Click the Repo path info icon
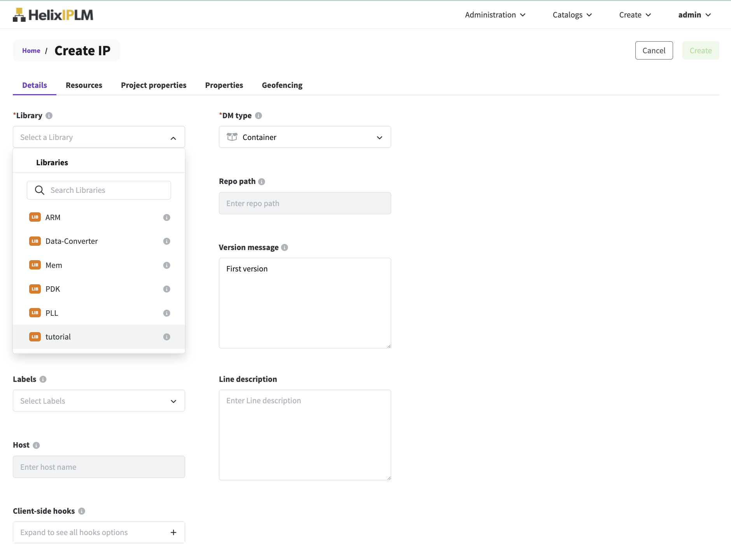 pyautogui.click(x=262, y=182)
